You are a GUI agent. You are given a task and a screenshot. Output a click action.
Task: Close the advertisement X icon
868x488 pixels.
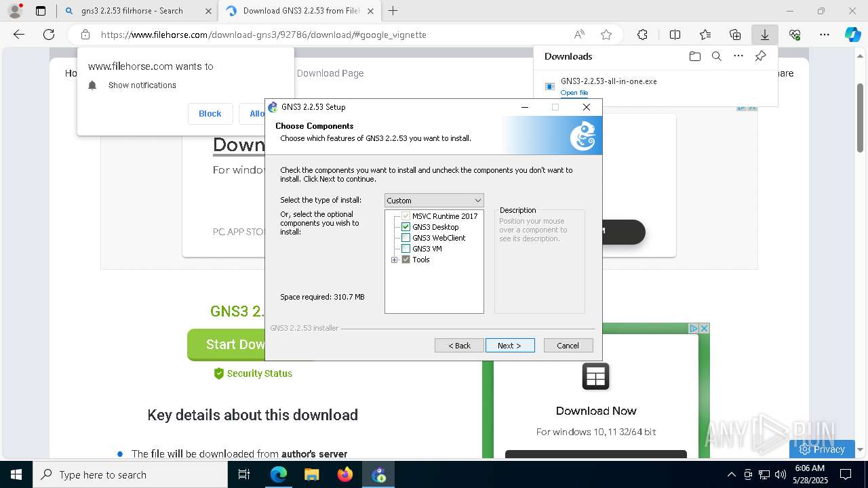click(704, 328)
